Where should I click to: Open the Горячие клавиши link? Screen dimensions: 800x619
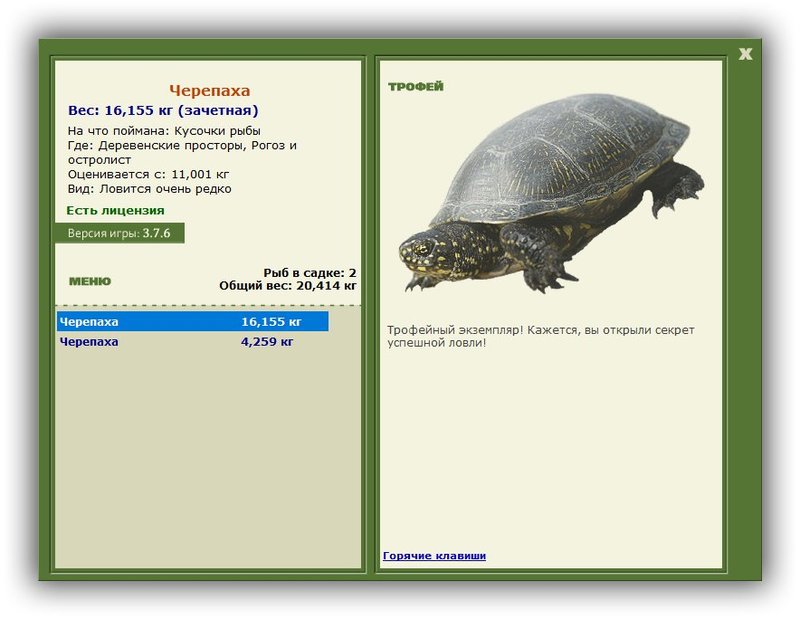[x=434, y=556]
